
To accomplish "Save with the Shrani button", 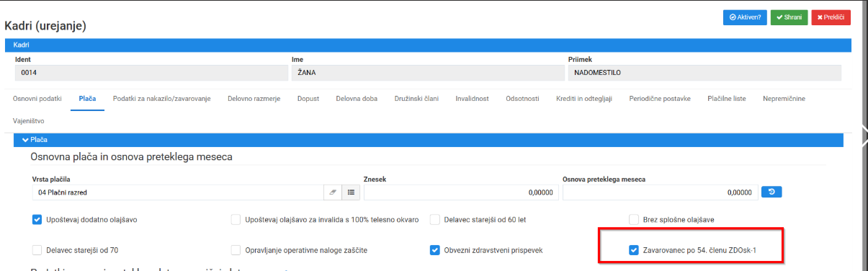I will click(789, 17).
